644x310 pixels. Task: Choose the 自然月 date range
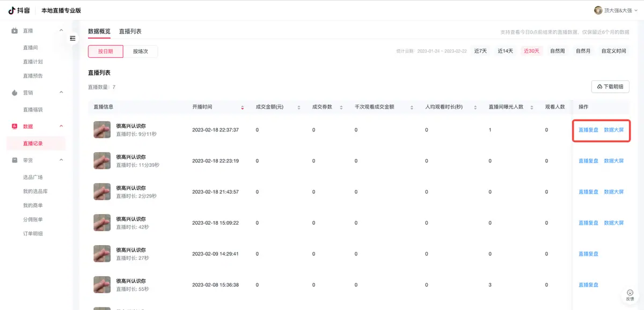(x=583, y=51)
